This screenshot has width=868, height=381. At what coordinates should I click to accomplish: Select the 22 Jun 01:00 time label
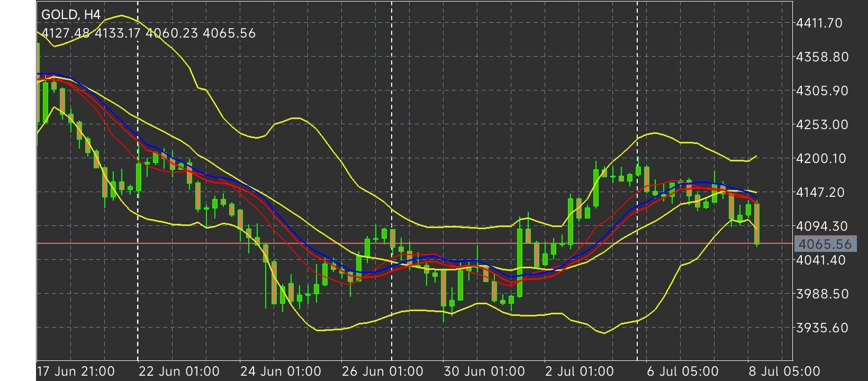pyautogui.click(x=179, y=371)
